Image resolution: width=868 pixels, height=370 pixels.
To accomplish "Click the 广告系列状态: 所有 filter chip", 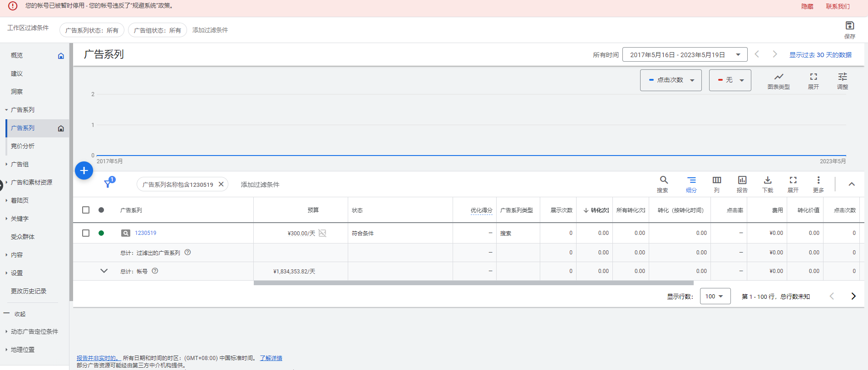I will (92, 30).
